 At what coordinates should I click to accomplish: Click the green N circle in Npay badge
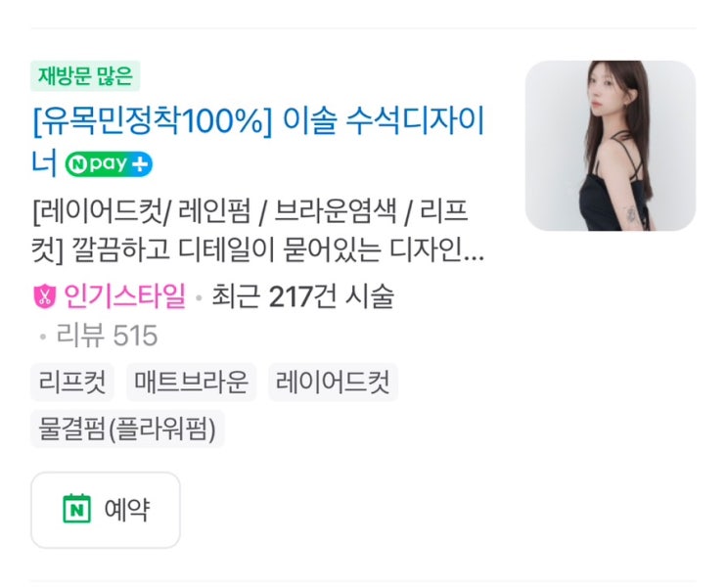point(77,164)
